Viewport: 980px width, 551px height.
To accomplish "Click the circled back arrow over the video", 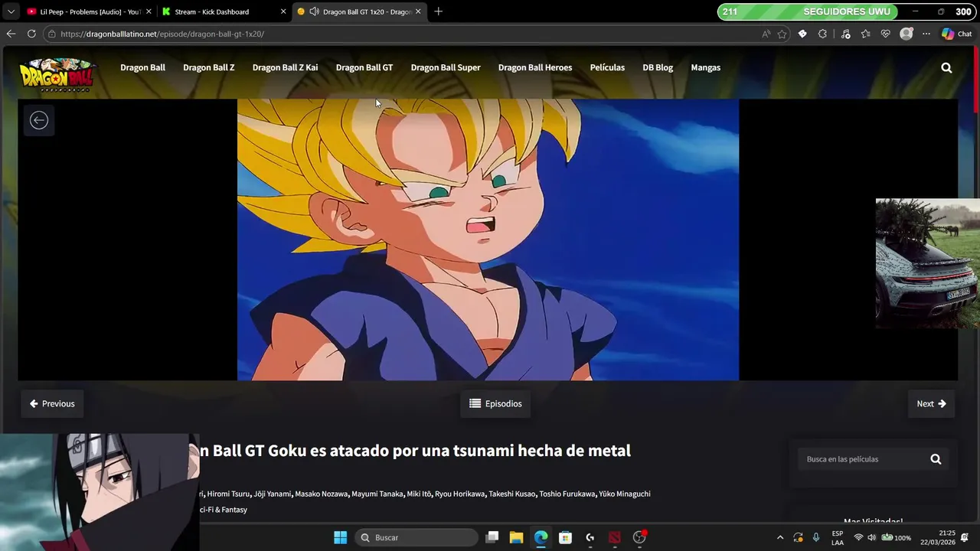I will click(39, 120).
